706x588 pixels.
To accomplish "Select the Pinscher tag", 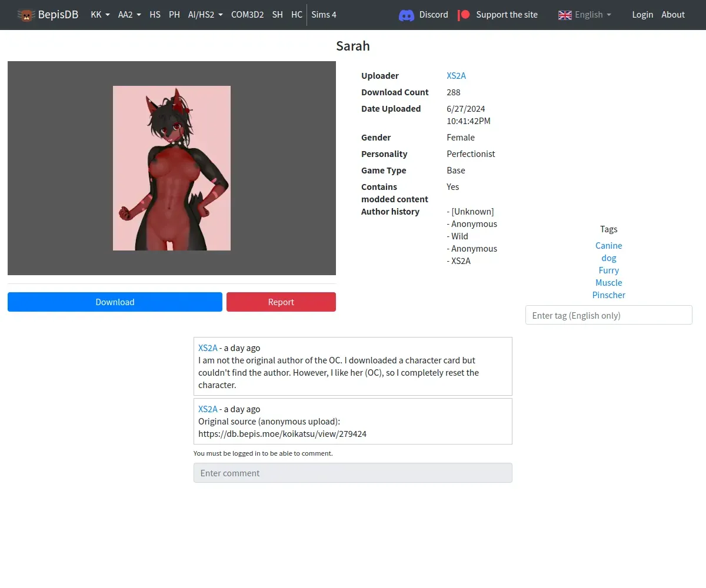I will [x=608, y=295].
